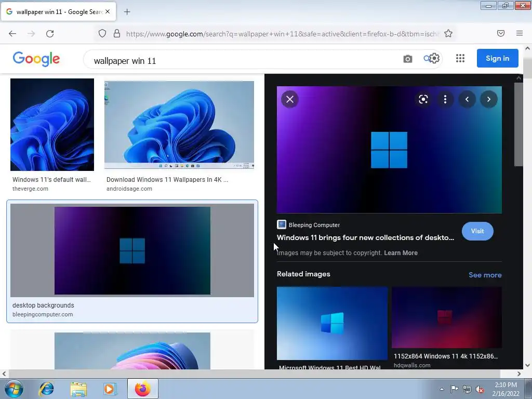Select the colorful bloom wallpaper thumbnail below
Viewport: 532px width, 399px height.
click(132, 351)
